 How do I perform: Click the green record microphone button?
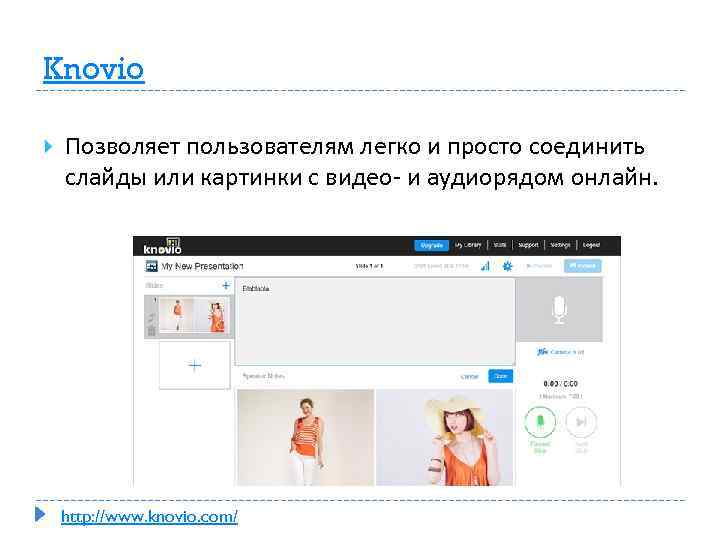tap(540, 421)
